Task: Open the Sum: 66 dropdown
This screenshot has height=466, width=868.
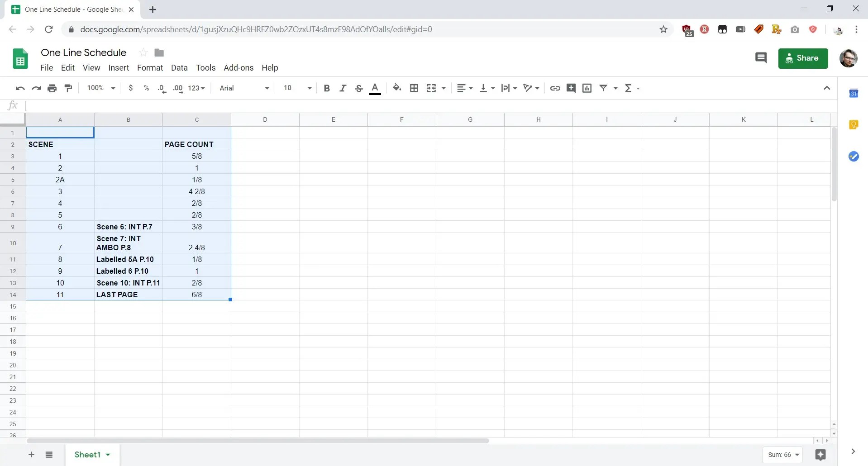Action: point(782,455)
